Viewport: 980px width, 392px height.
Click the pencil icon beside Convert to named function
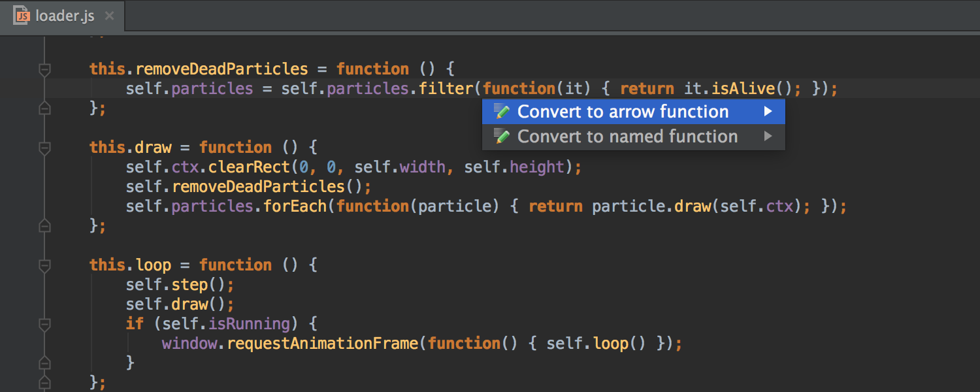coord(502,137)
